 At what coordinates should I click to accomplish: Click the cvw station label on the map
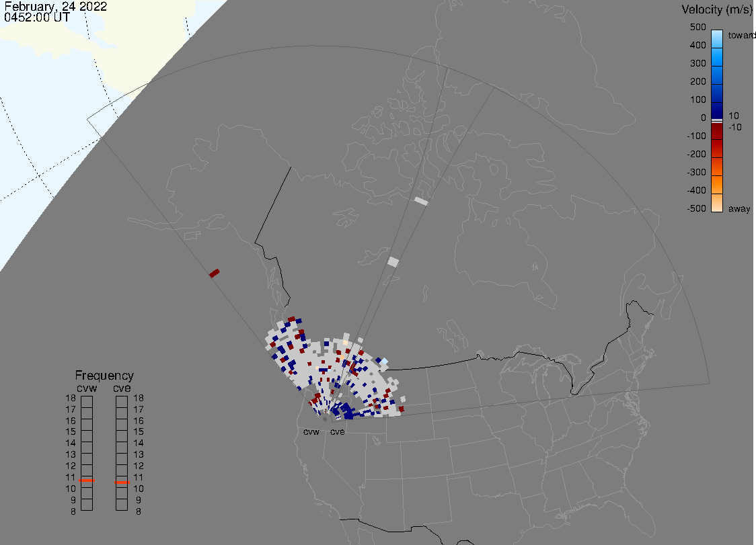click(311, 431)
